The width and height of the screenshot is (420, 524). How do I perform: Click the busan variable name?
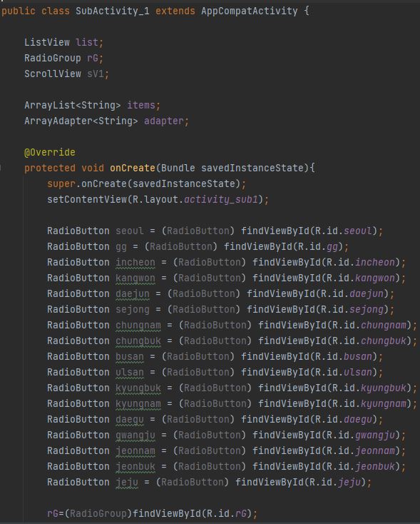click(x=130, y=356)
